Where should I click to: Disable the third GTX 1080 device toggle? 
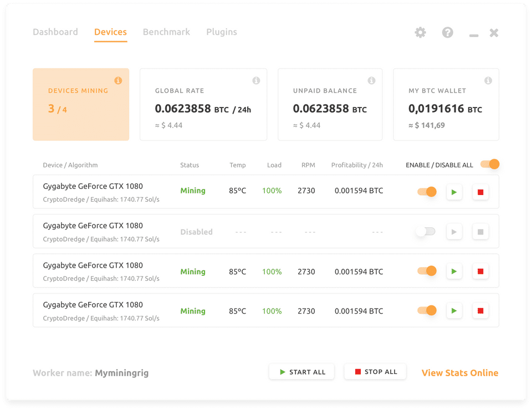[427, 271]
